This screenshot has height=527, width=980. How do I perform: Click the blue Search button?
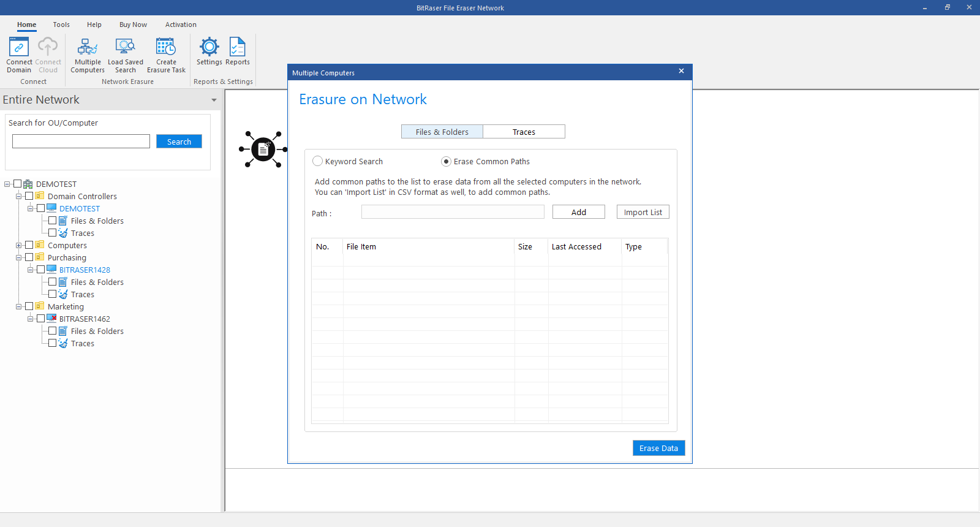point(179,142)
